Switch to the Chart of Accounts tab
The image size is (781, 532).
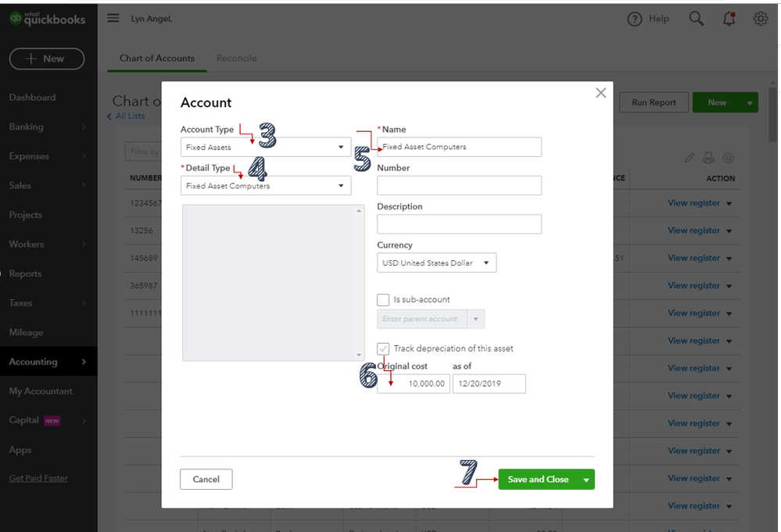pyautogui.click(x=157, y=59)
